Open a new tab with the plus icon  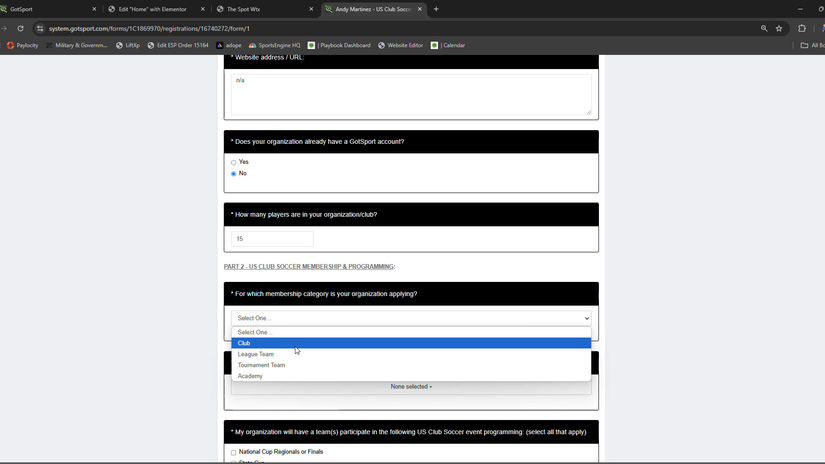click(x=436, y=9)
